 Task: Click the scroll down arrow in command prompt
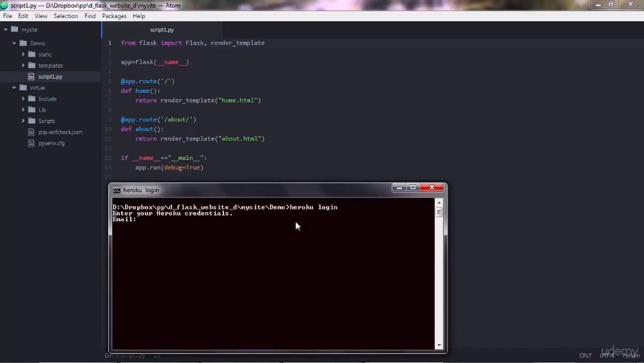439,346
